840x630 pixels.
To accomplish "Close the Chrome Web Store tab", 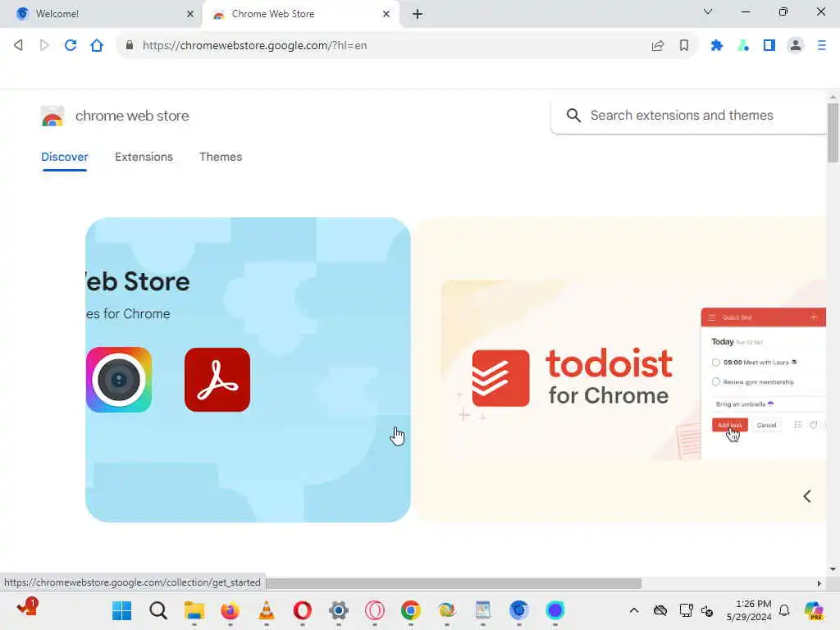I will 386,14.
